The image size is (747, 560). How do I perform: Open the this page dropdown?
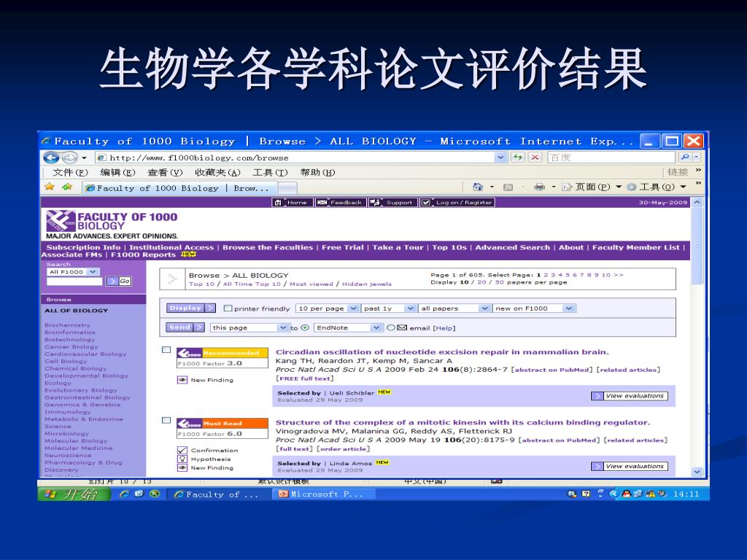249,327
